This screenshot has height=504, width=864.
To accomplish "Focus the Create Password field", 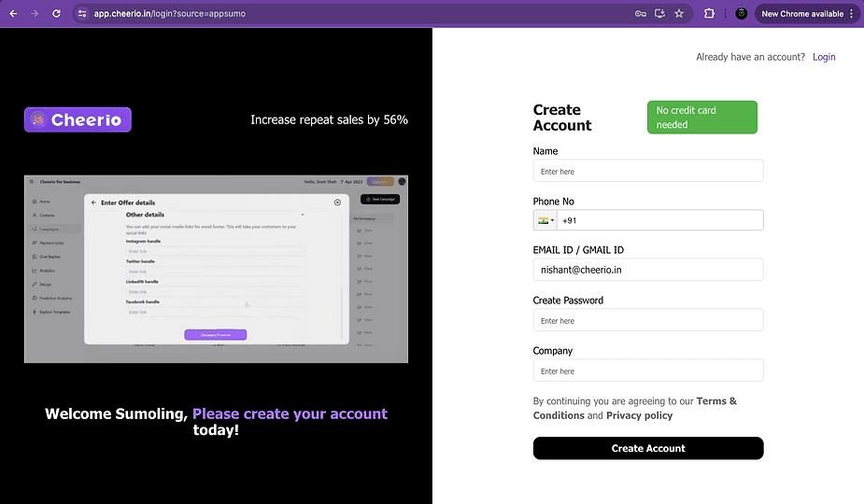I will click(648, 320).
